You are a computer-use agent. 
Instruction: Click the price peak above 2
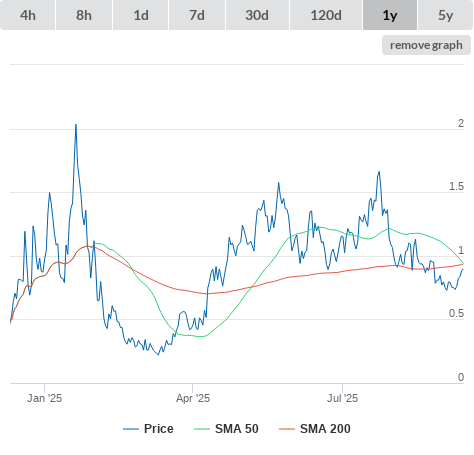(76, 125)
